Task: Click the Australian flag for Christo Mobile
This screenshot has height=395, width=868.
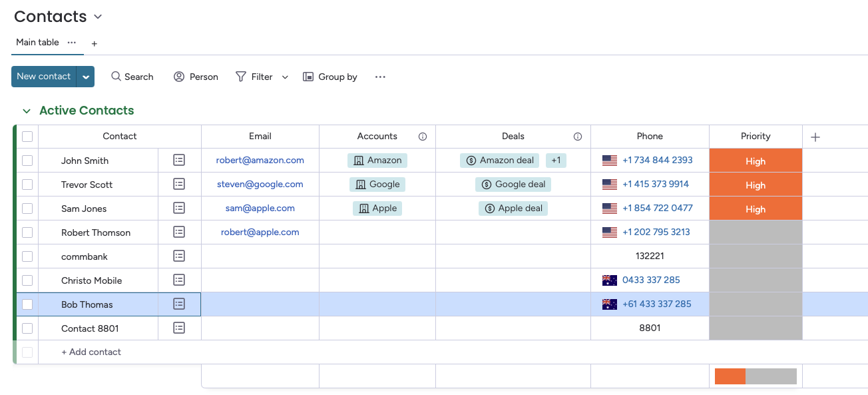Action: tap(610, 280)
